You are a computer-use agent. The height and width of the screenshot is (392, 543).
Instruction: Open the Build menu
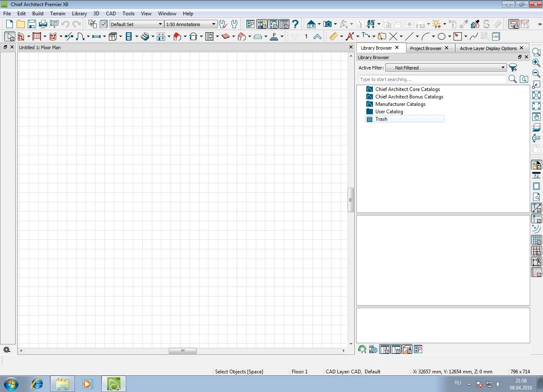coord(38,13)
